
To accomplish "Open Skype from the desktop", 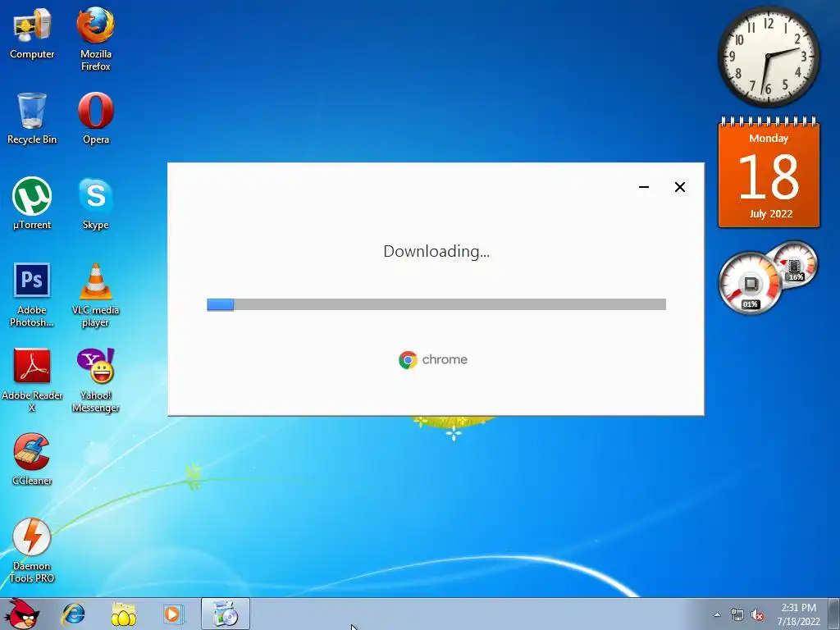I will [x=95, y=203].
